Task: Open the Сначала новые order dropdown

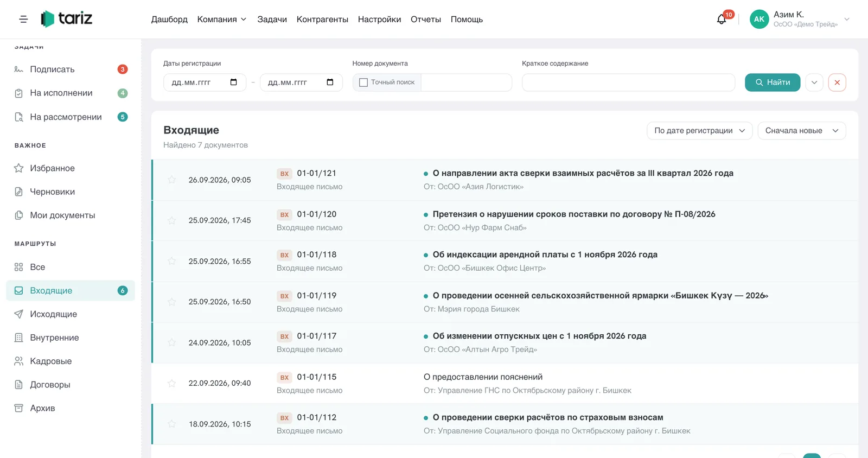Action: [x=802, y=131]
